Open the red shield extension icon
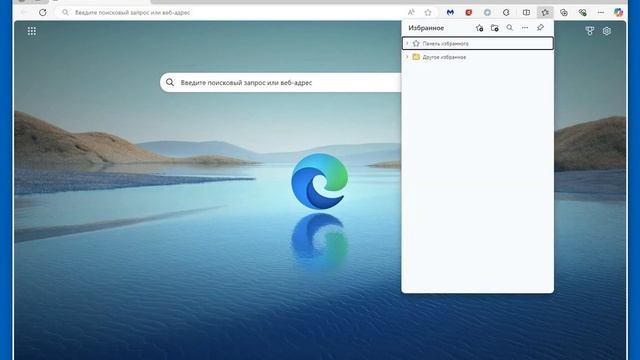The image size is (640, 360). [469, 13]
